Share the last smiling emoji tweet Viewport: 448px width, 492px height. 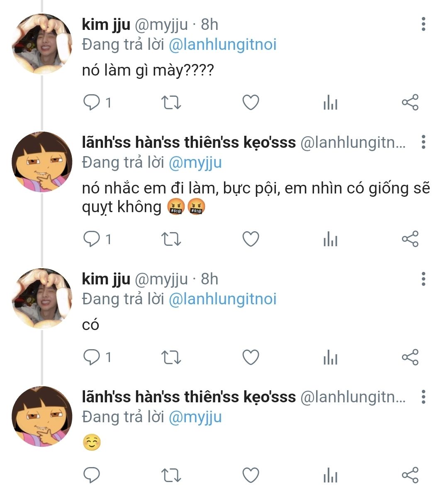(410, 475)
